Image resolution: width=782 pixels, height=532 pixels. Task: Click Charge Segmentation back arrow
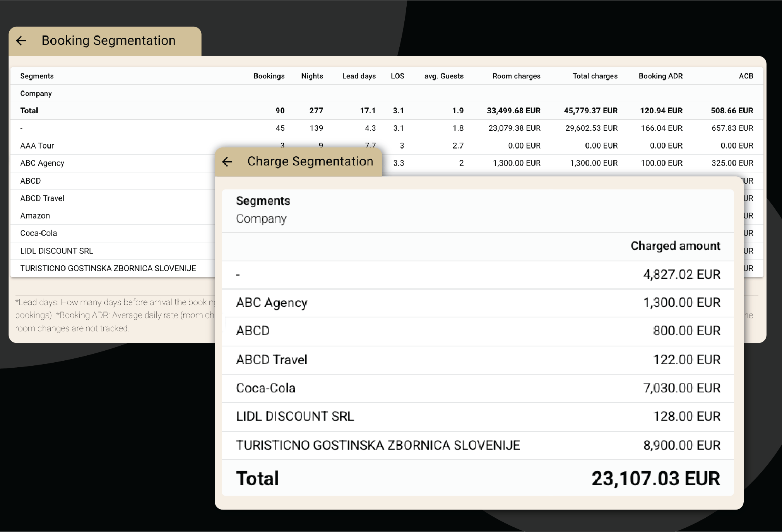[x=227, y=162]
